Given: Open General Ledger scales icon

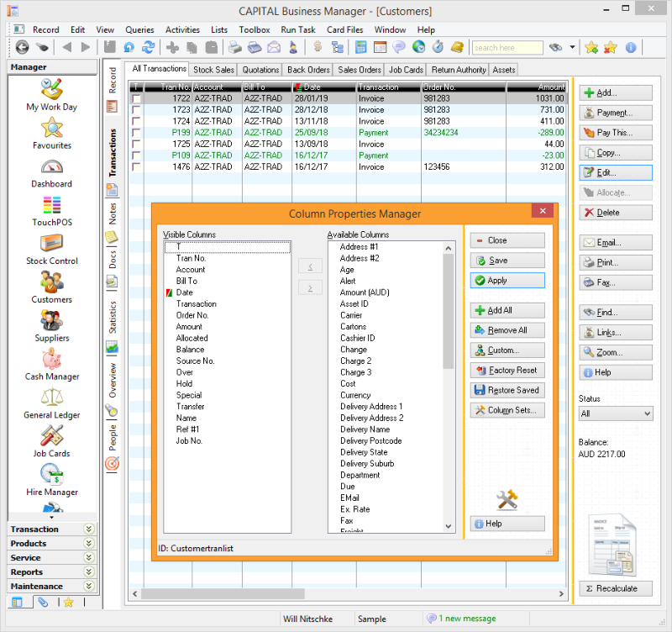Looking at the screenshot, I should click(52, 397).
